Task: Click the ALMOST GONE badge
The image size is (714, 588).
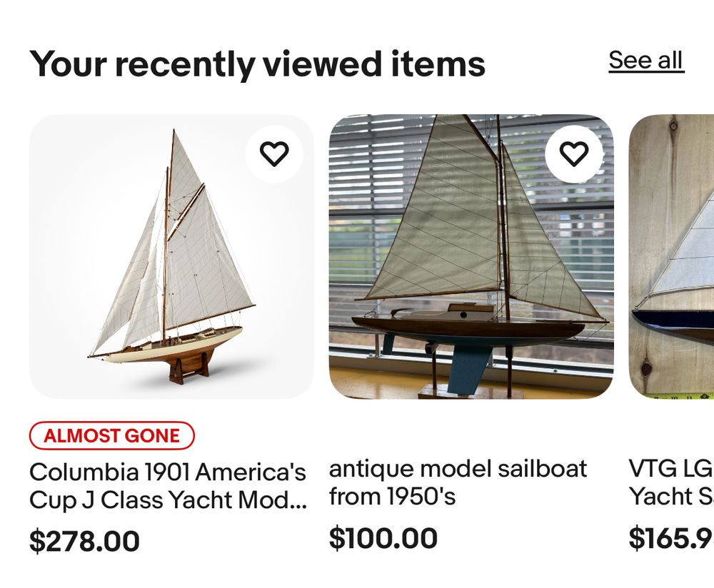Action: 112,435
